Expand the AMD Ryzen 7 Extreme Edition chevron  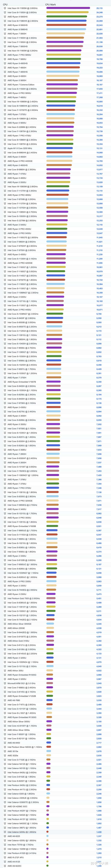tap(5, 85)
